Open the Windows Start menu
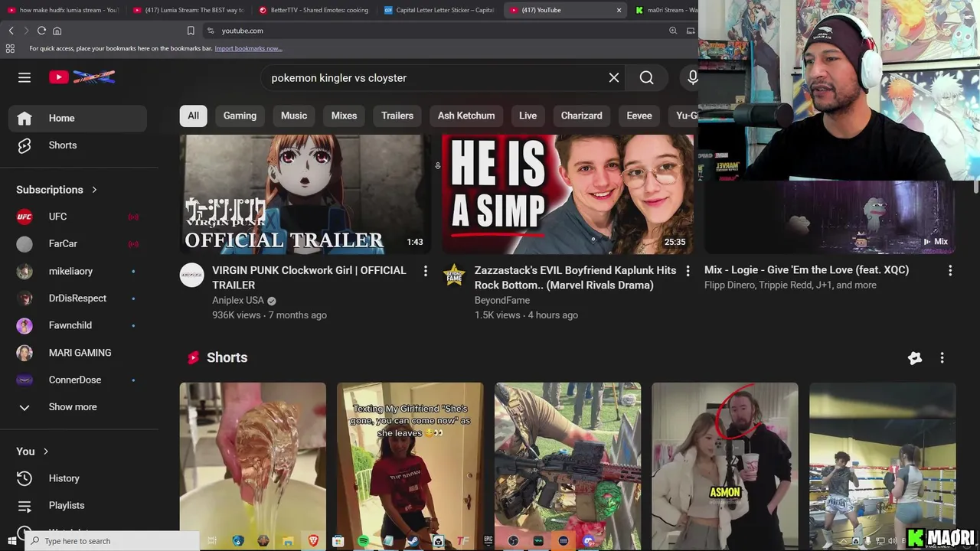This screenshot has height=551, width=980. (x=11, y=541)
